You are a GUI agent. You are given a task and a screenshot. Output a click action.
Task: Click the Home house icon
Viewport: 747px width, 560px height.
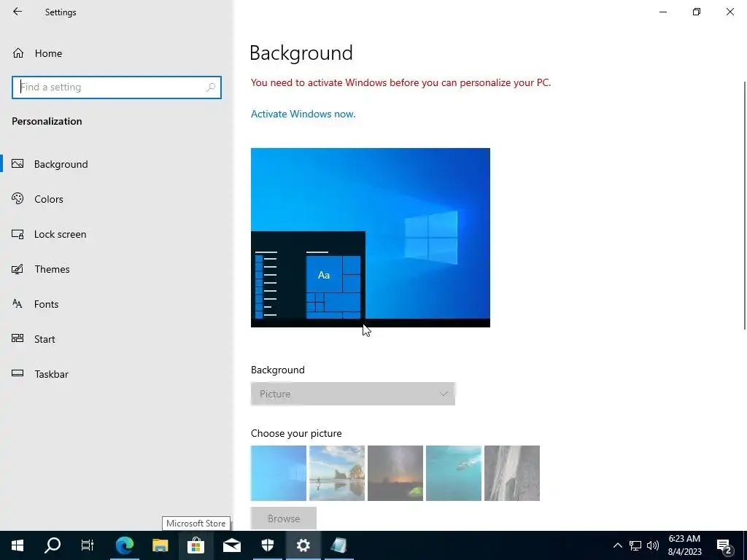[x=18, y=52]
